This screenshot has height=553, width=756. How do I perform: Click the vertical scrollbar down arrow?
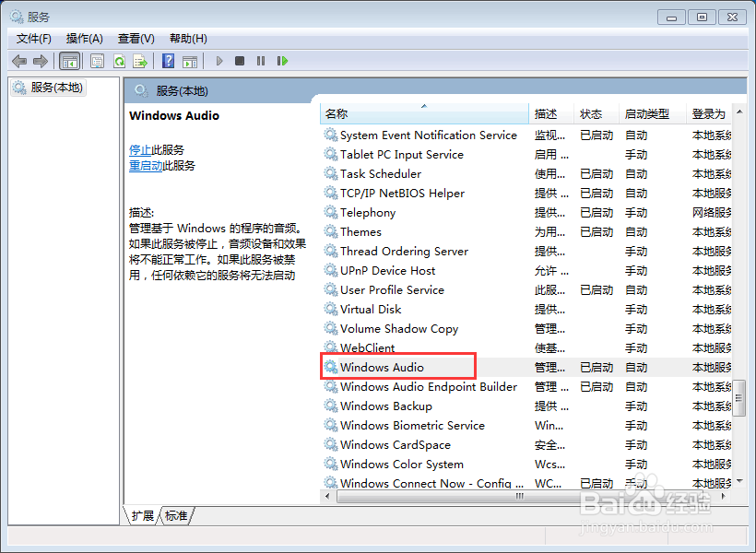pyautogui.click(x=739, y=481)
